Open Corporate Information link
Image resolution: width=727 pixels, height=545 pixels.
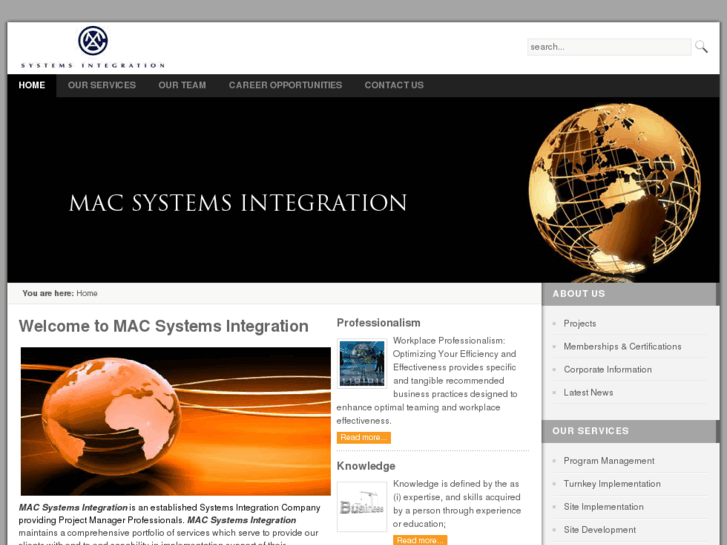click(607, 370)
